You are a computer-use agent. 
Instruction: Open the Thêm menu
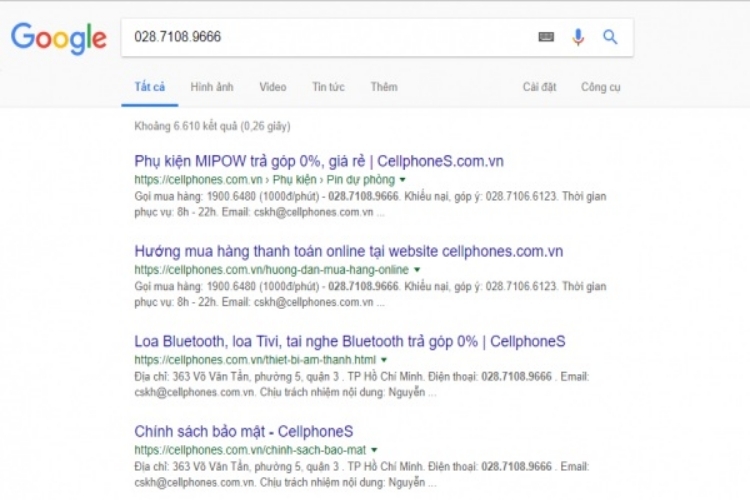pyautogui.click(x=384, y=87)
